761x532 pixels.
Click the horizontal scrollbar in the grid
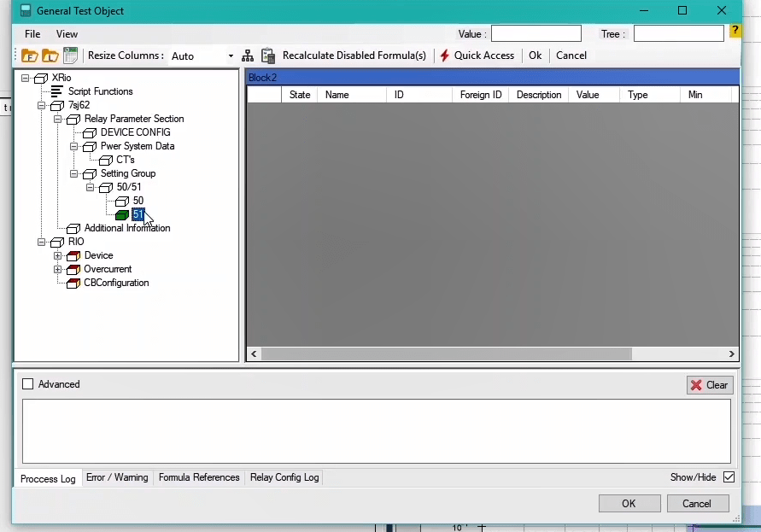coord(446,354)
